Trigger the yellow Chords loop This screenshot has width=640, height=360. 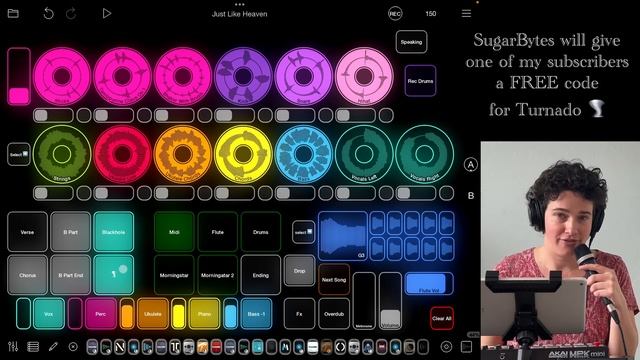point(243,154)
